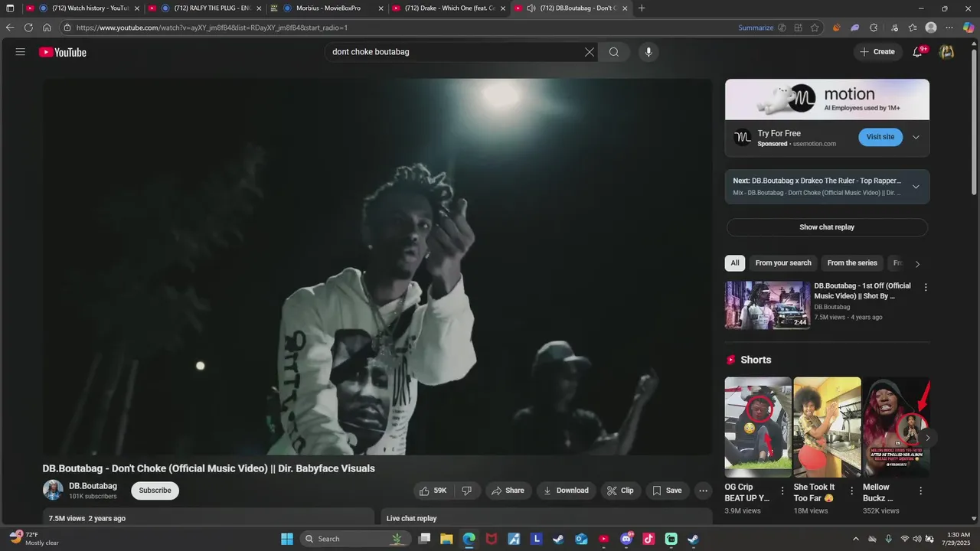
Task: Select From the series chip
Action: pyautogui.click(x=852, y=263)
